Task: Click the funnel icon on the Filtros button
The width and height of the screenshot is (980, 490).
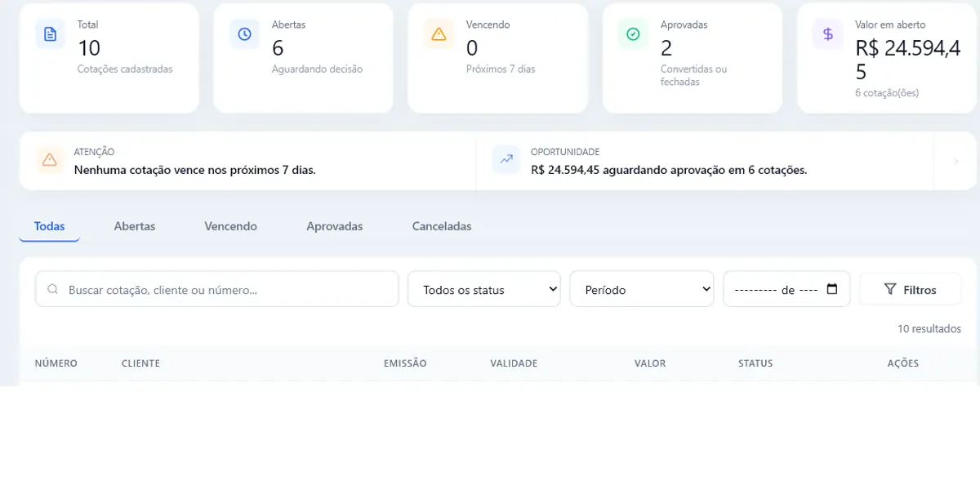Action: coord(891,289)
